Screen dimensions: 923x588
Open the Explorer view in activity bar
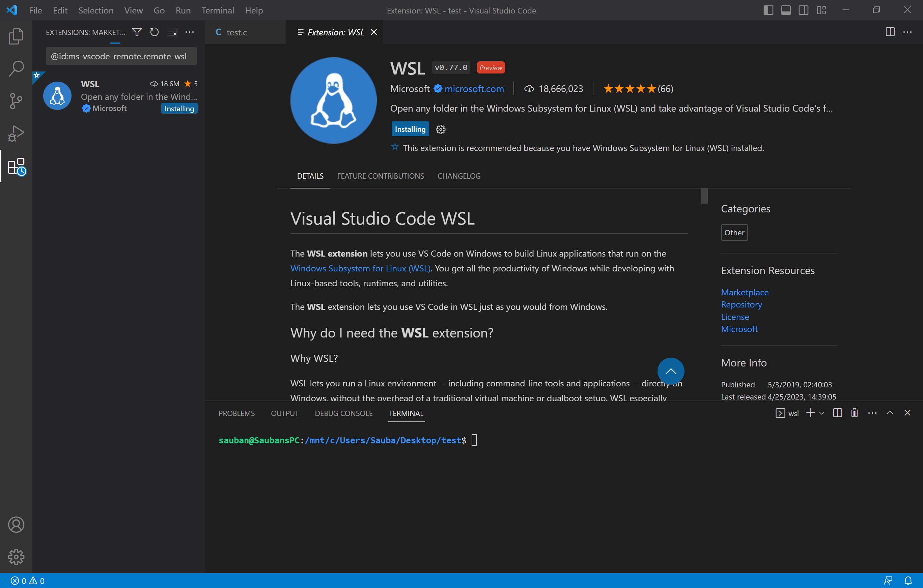point(16,36)
